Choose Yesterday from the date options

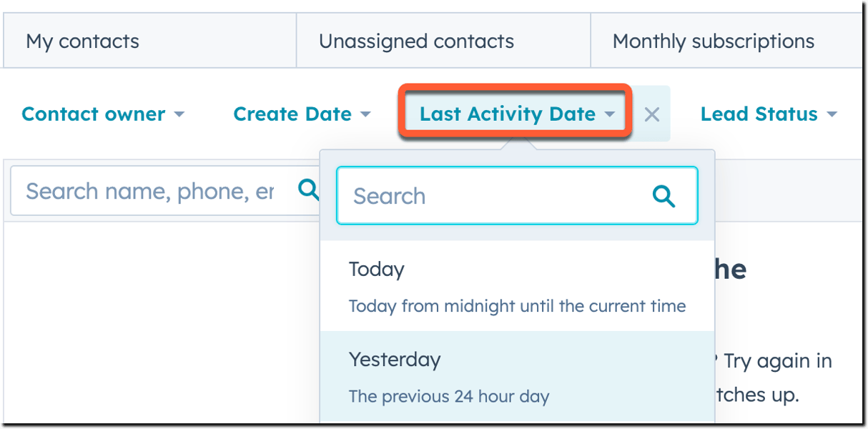pos(395,360)
